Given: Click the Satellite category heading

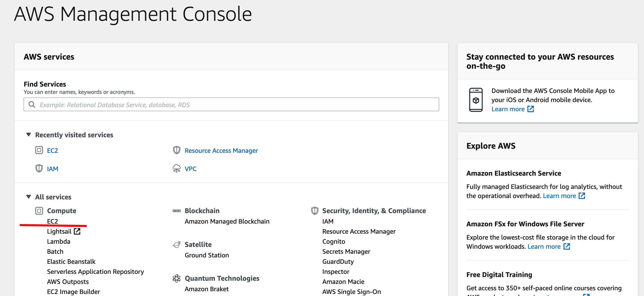Looking at the screenshot, I should click(198, 244).
